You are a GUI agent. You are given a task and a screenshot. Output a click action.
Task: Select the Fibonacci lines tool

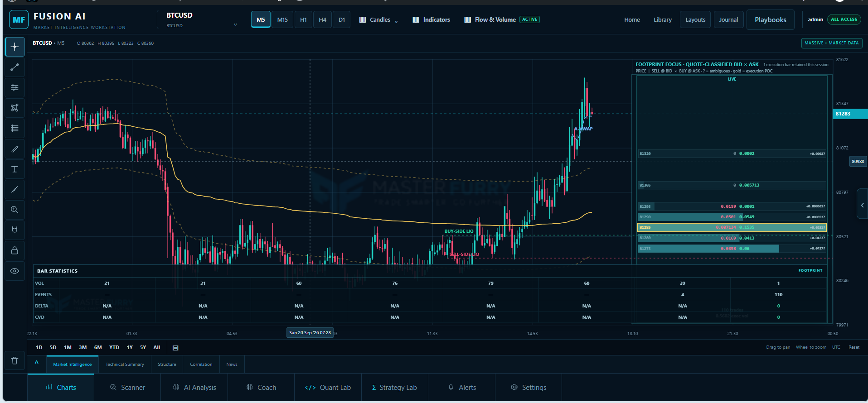click(x=15, y=128)
